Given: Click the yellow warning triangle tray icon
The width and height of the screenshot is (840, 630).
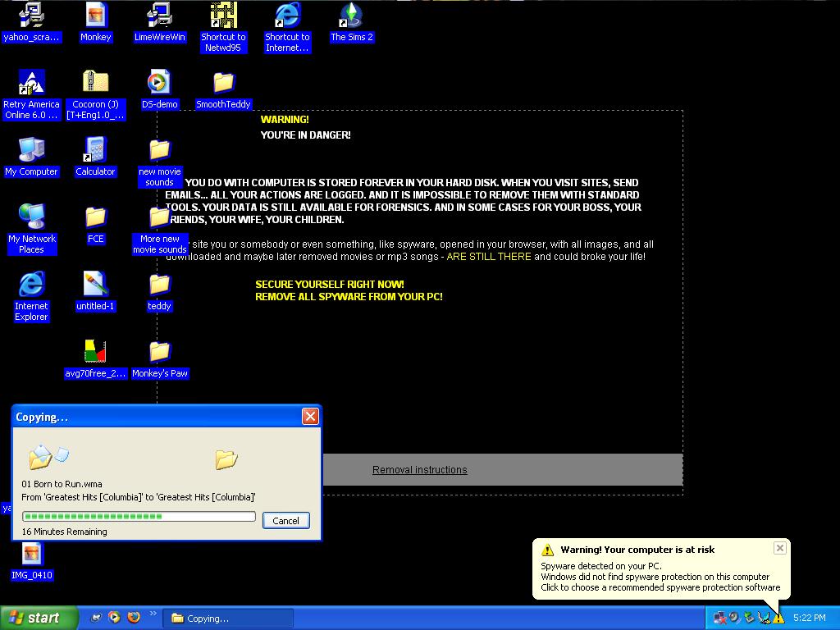Looking at the screenshot, I should point(778,619).
